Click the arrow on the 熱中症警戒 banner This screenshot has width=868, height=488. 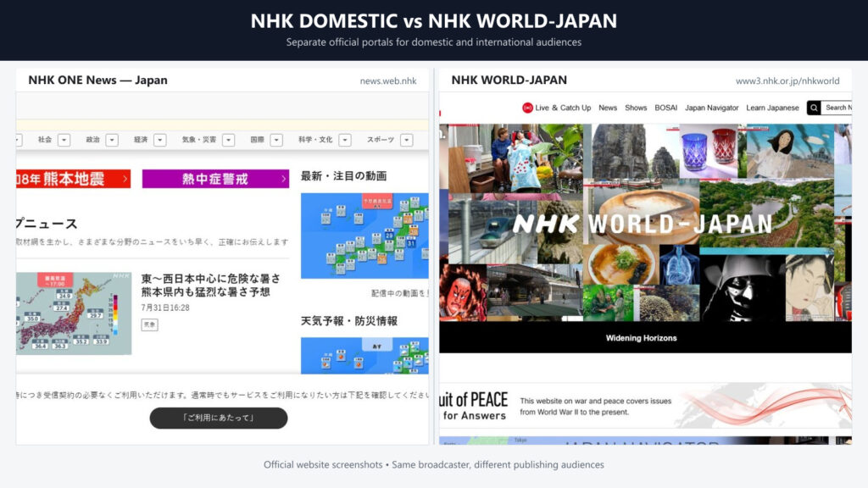pos(283,179)
